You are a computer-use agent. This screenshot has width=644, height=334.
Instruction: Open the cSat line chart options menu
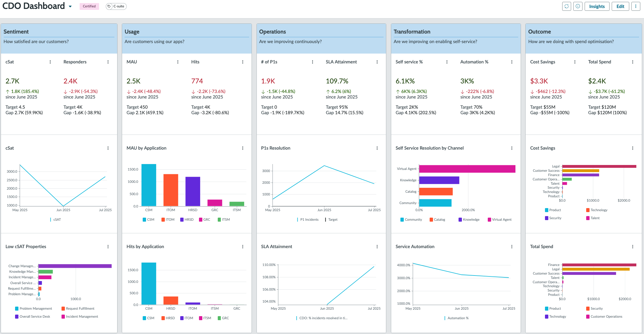108,148
